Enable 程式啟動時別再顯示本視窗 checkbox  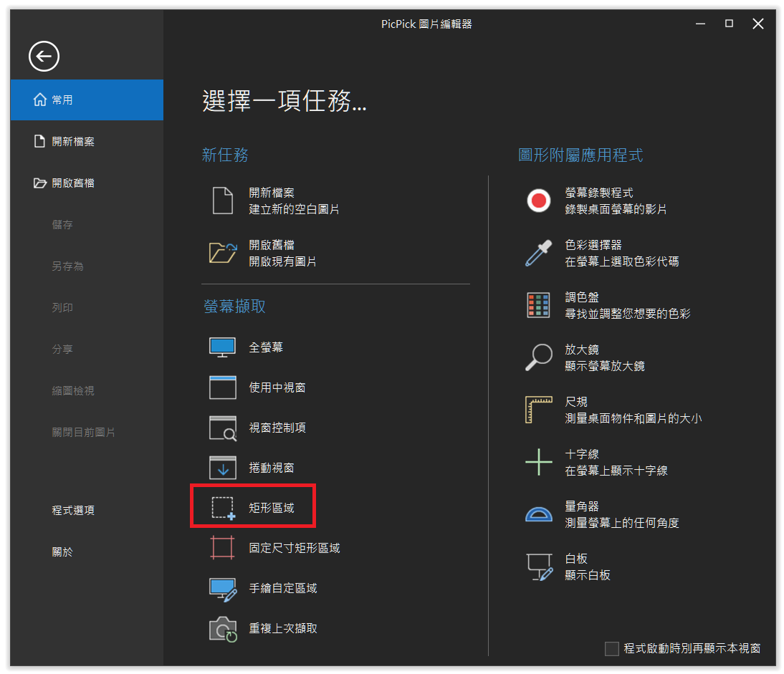tap(611, 648)
